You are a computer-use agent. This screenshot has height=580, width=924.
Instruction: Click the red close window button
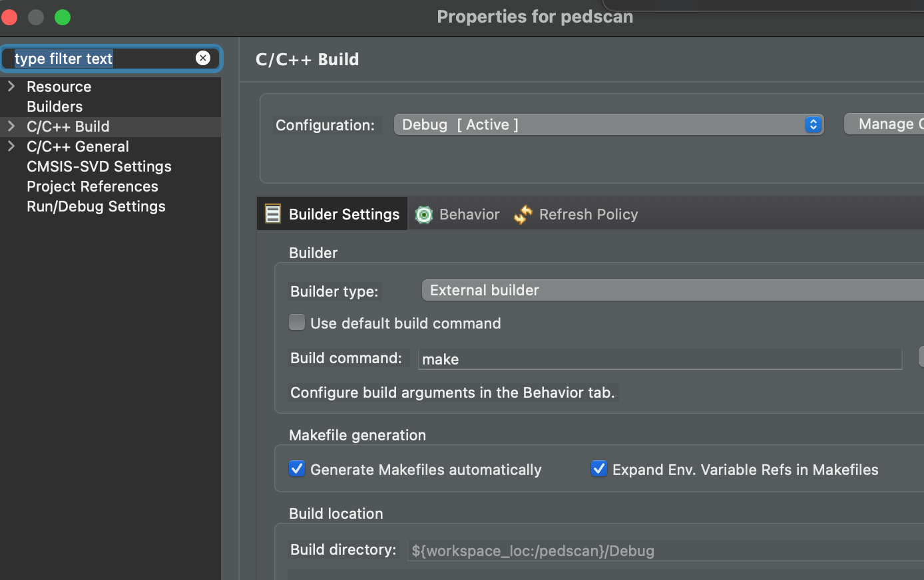pos(8,17)
